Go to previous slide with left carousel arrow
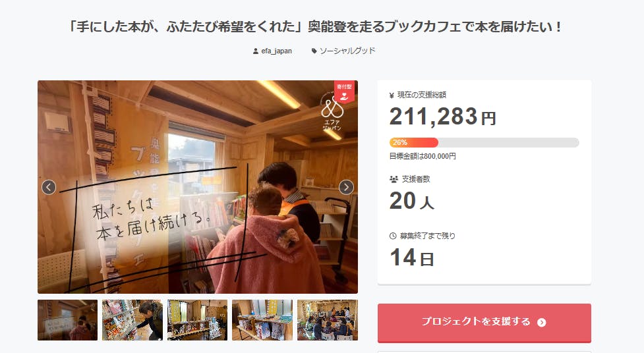644x353 pixels. 49,187
